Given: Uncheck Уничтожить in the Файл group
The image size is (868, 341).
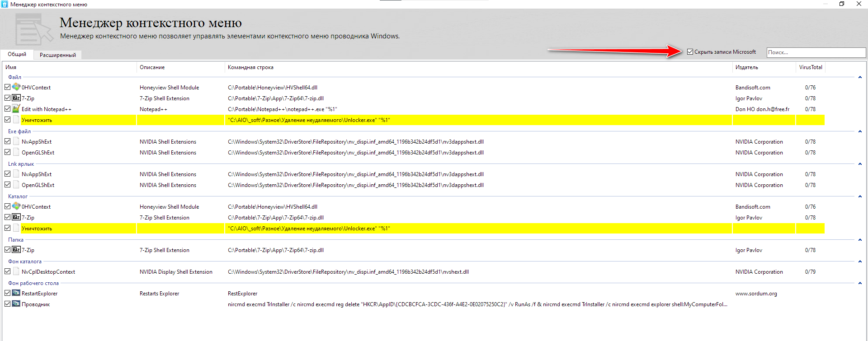Looking at the screenshot, I should 7,120.
